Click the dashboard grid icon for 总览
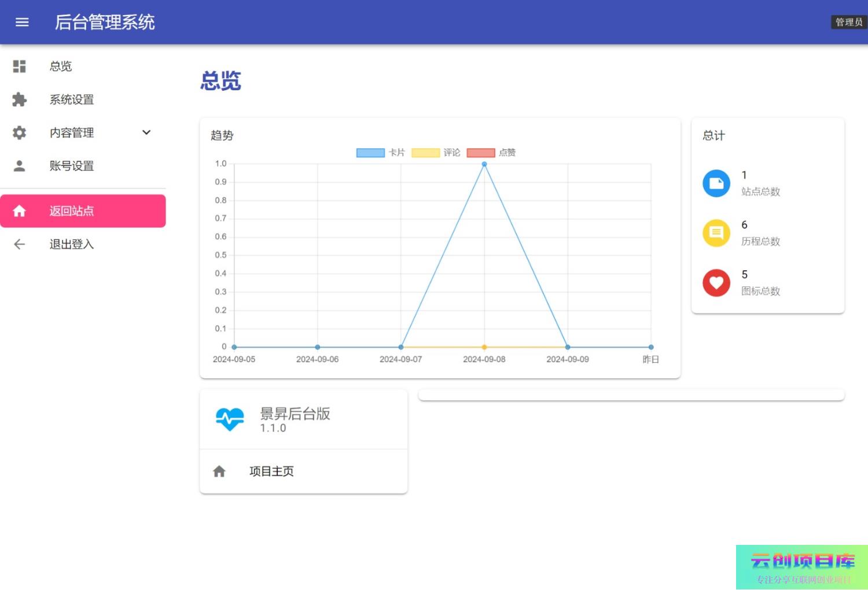This screenshot has width=868, height=590. coord(20,67)
